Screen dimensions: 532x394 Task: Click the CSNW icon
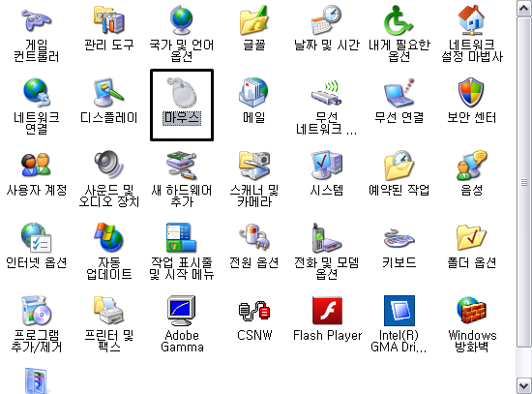coord(254,311)
